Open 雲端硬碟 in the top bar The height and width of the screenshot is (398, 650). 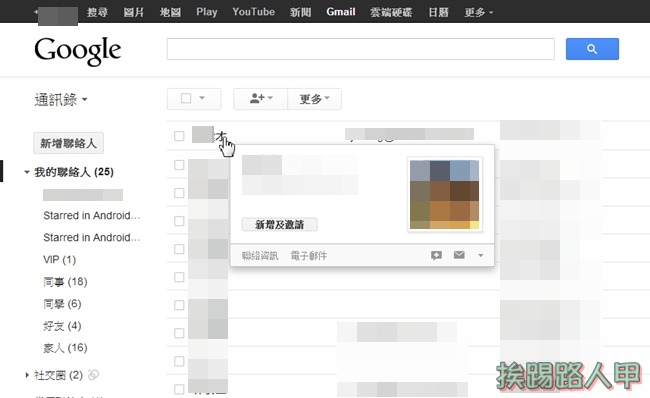391,12
